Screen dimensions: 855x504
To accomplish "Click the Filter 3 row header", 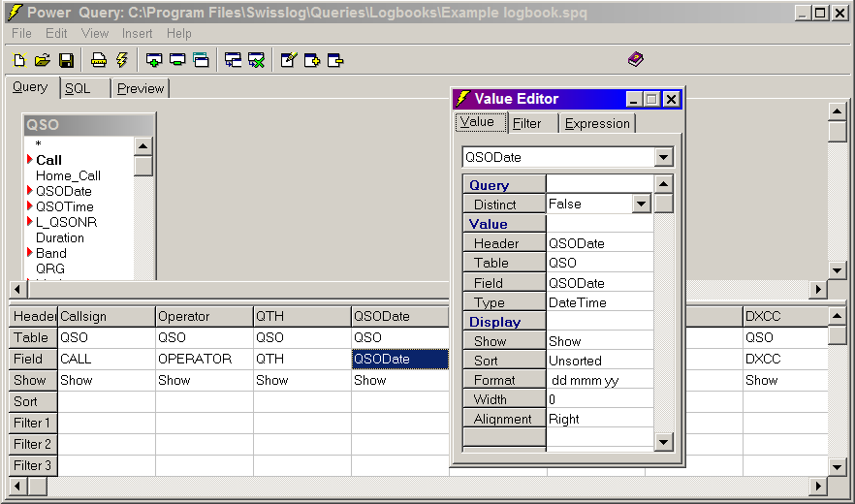I will coord(33,465).
